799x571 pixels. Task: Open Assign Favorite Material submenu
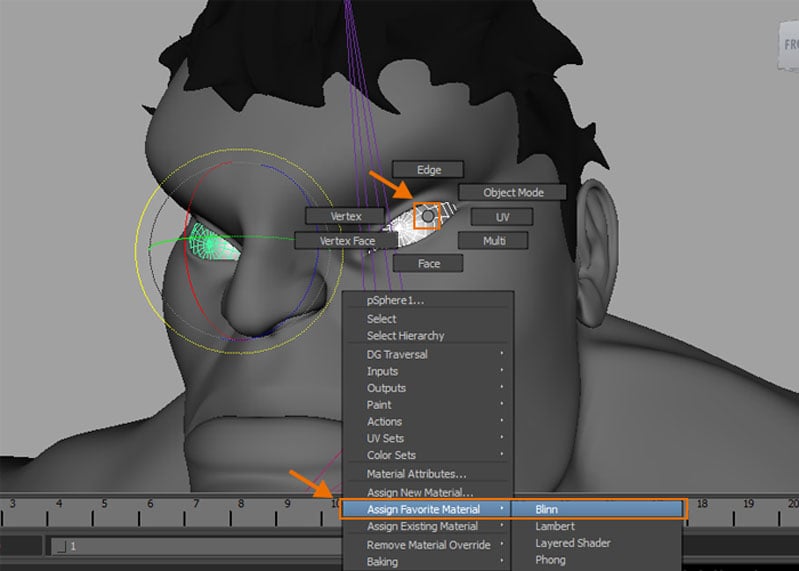[427, 509]
